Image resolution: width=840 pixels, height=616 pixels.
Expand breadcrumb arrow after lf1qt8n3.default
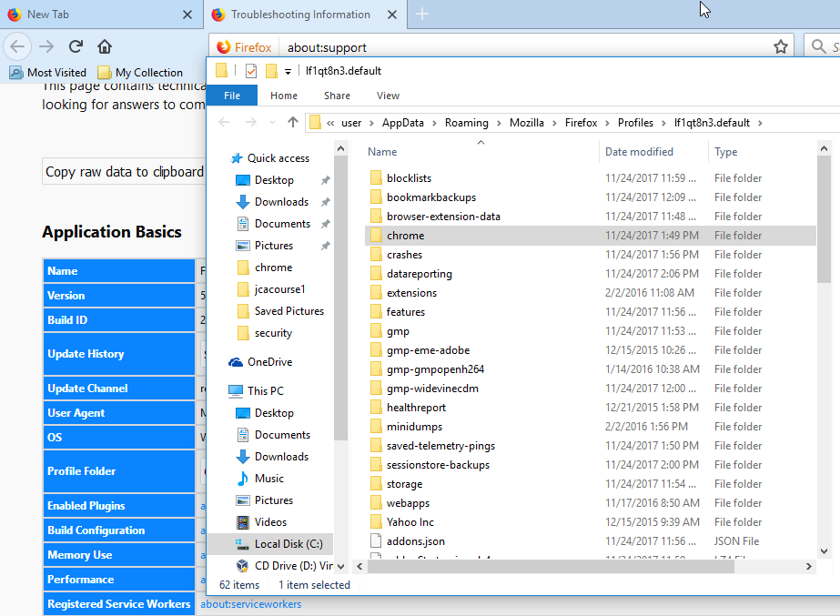click(x=760, y=123)
